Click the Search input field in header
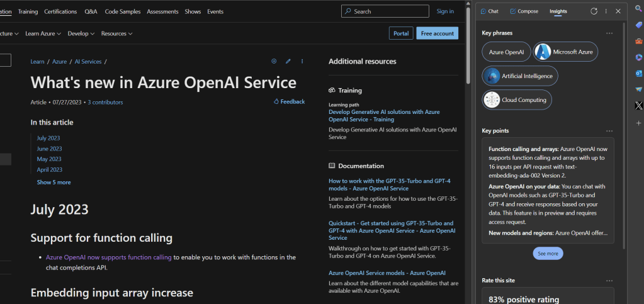The image size is (644, 304). click(x=385, y=11)
